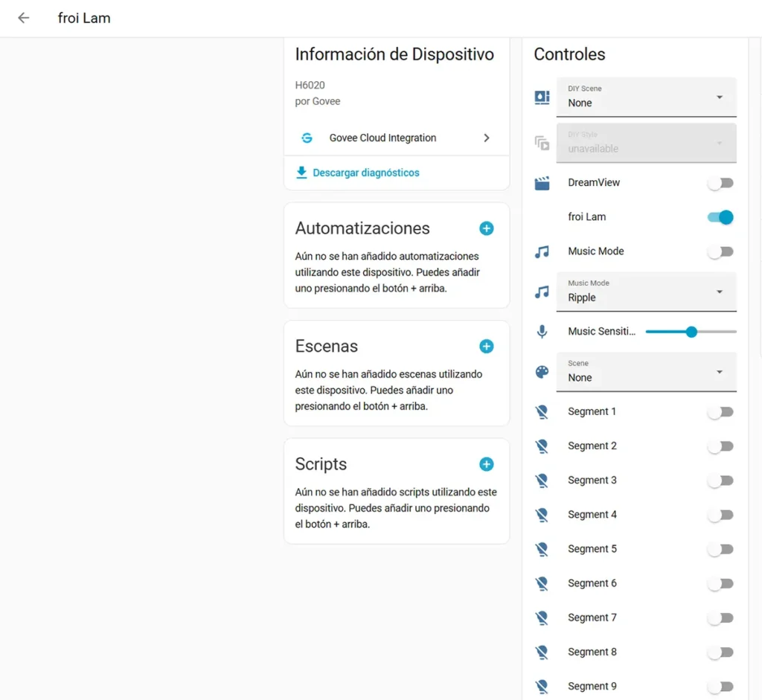This screenshot has width=762, height=700.
Task: Add automation with Automatizaciones plus icon
Action: pos(486,228)
